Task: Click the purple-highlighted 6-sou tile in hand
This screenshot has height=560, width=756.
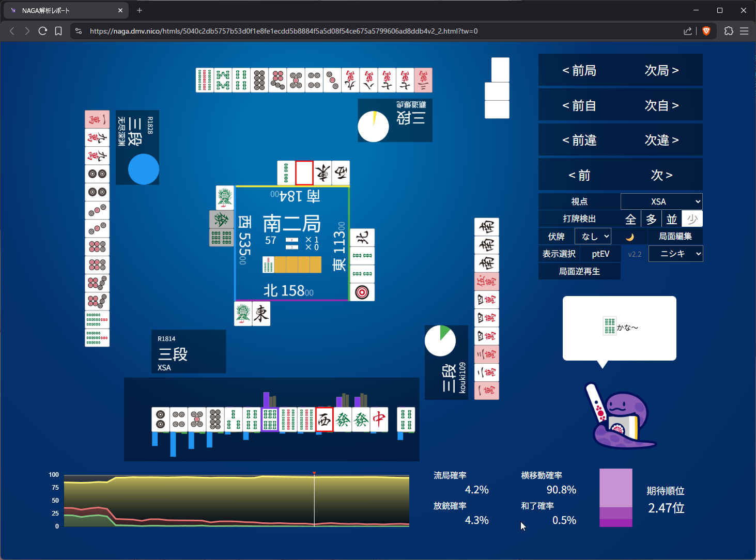Action: (270, 419)
